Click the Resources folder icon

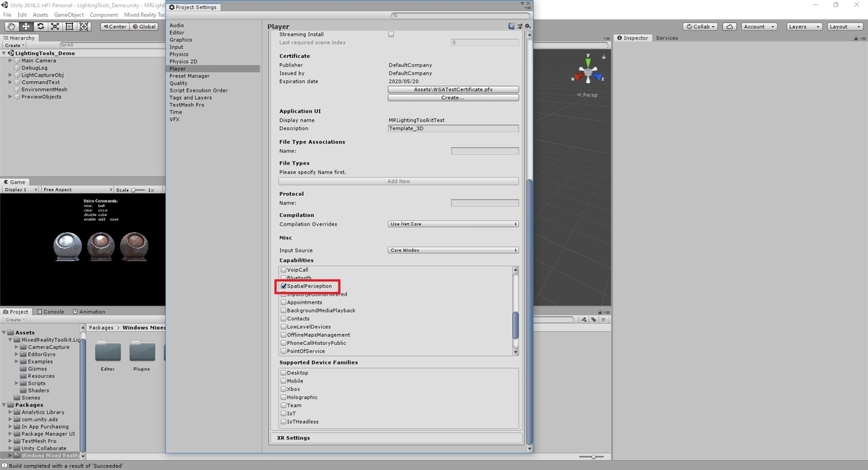(24, 376)
